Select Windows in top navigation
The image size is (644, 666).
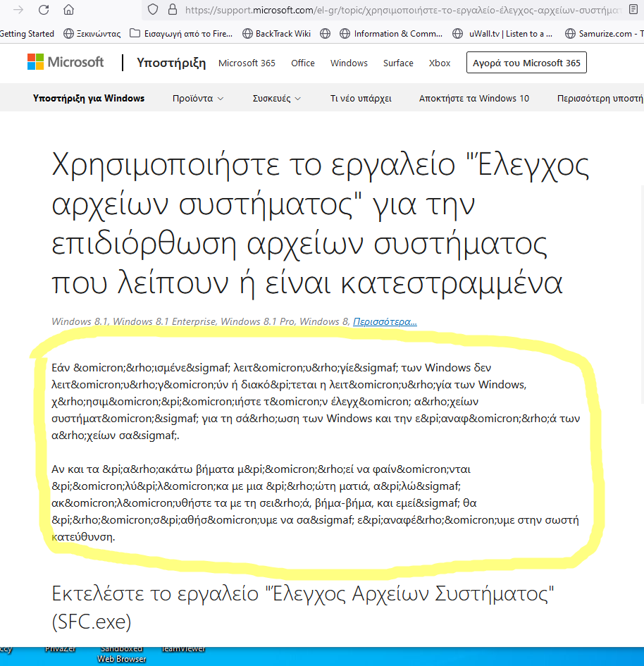[349, 63]
